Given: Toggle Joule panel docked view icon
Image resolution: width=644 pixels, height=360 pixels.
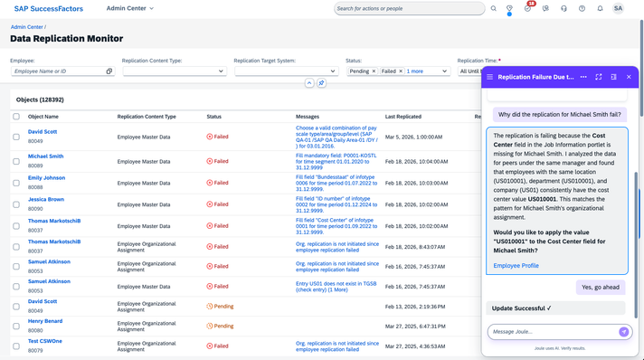Looking at the screenshot, I should click(613, 77).
